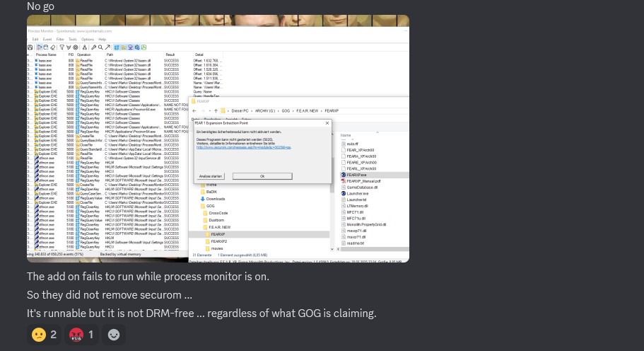644x351 pixels.
Task: Open Event menu in Process Monitor
Action: (x=47, y=40)
